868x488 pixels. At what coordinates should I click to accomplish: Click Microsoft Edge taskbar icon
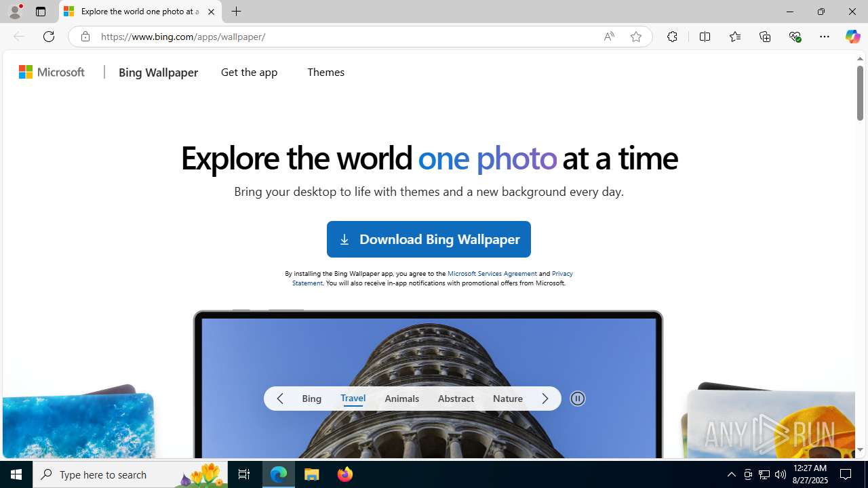point(279,474)
